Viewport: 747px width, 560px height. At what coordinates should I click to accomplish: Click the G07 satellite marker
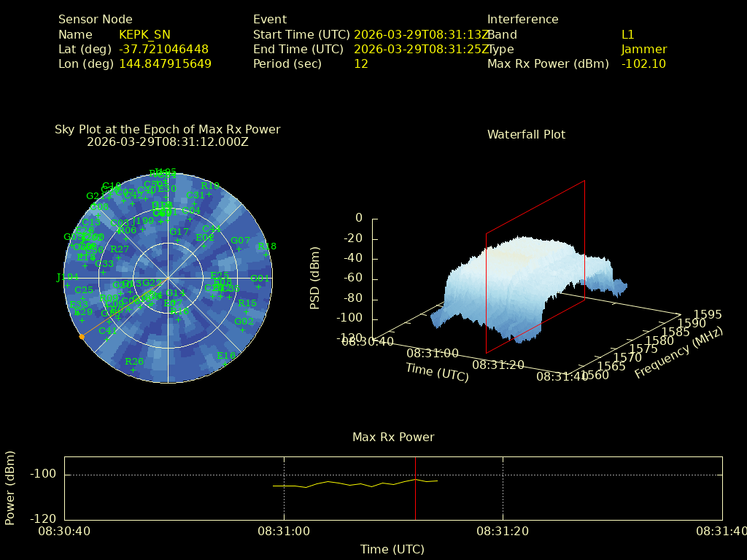point(239,249)
